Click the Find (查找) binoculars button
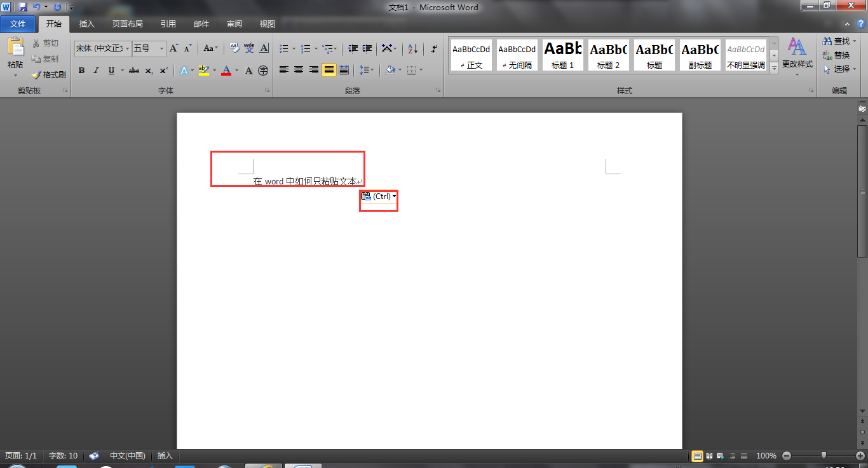 pos(836,41)
